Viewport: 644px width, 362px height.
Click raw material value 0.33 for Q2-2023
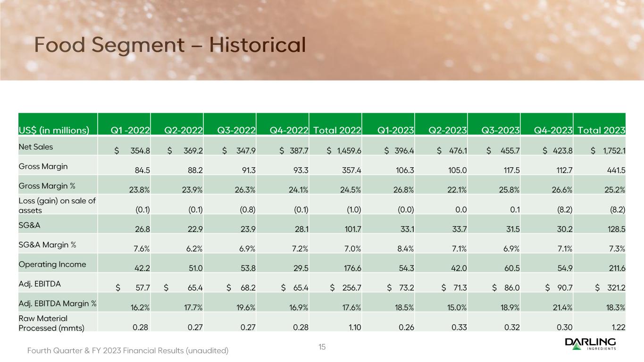click(x=460, y=327)
